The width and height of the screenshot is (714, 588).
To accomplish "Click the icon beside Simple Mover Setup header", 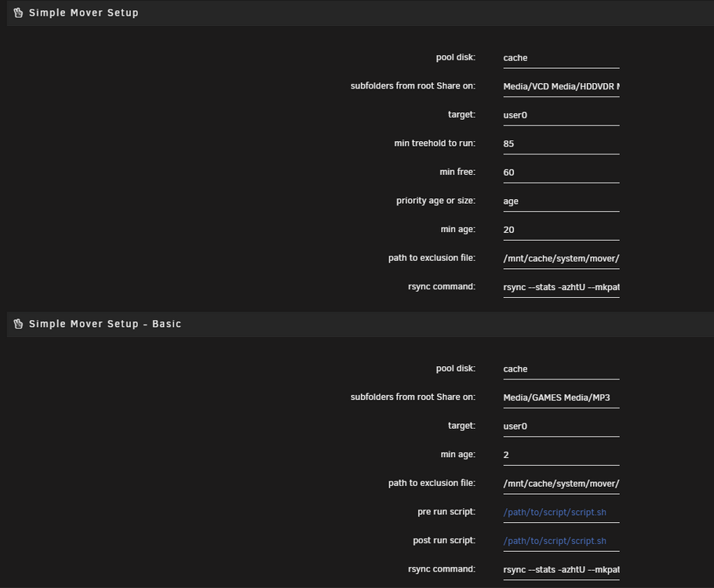I will (18, 13).
